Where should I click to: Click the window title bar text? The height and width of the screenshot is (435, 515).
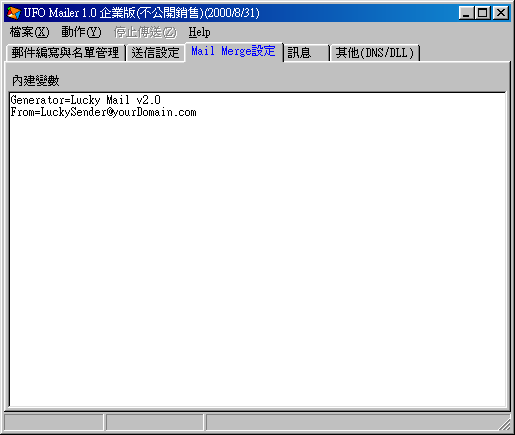click(x=142, y=13)
